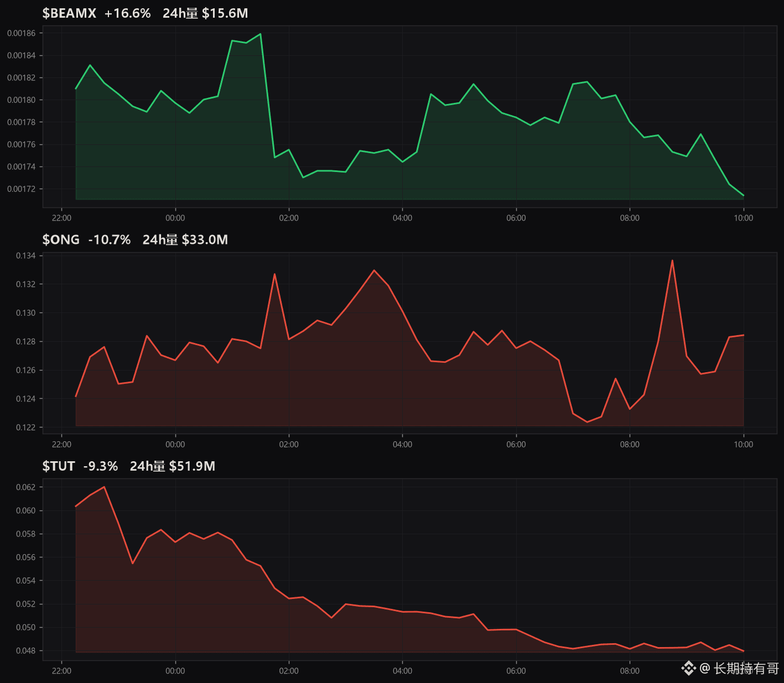Select the 0.00172 price axis label
Viewport: 784px width, 683px height.
[22, 189]
